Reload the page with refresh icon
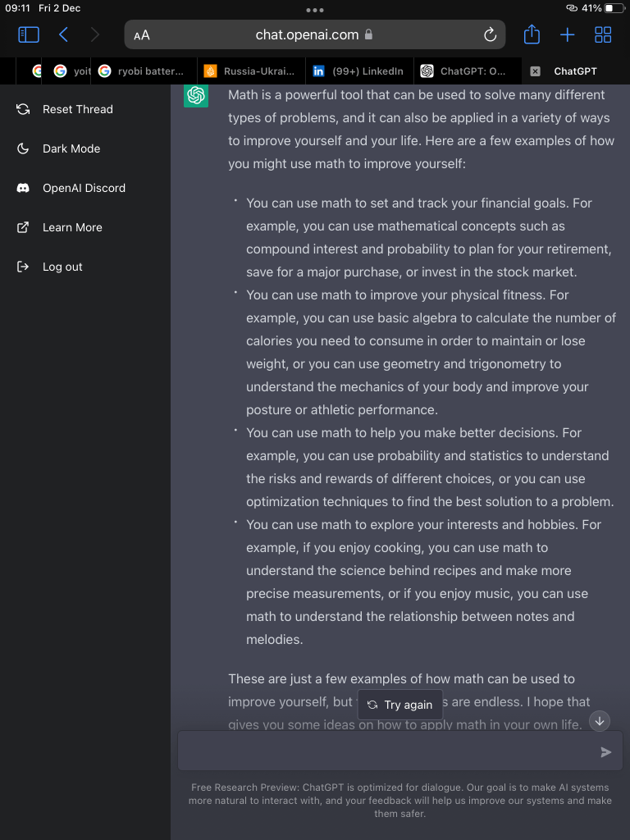 491,34
